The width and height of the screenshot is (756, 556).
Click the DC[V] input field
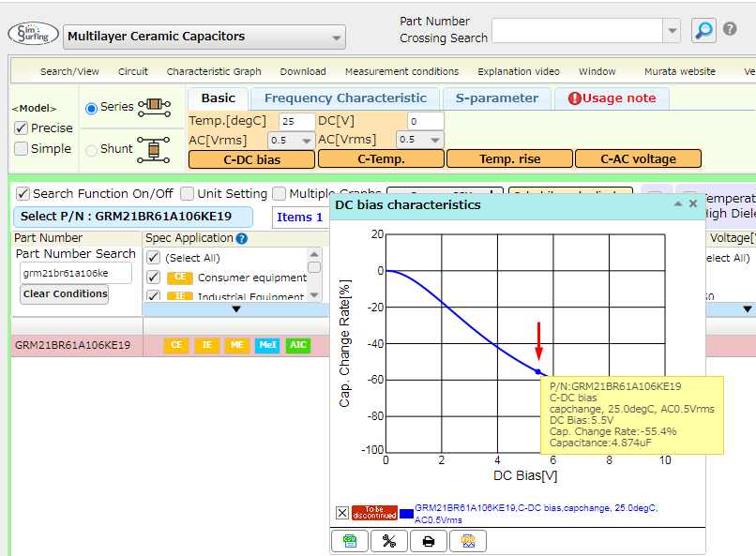[425, 121]
